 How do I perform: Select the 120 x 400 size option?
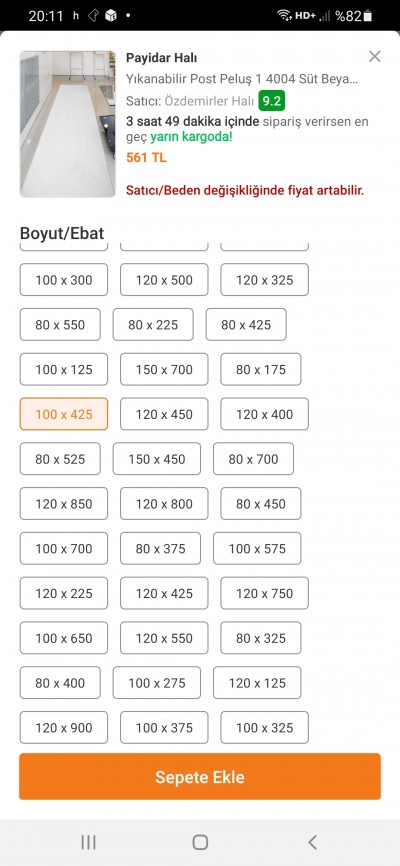point(265,414)
